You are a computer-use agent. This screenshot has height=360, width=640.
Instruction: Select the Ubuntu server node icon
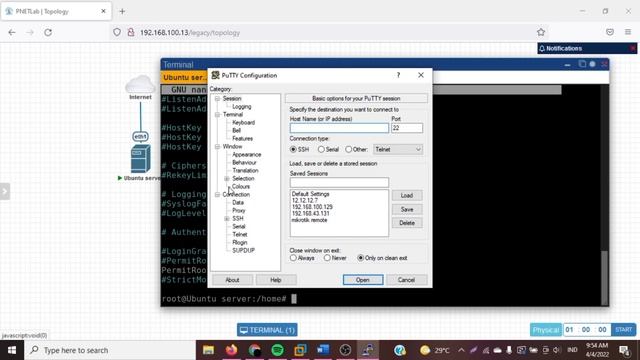[x=140, y=159]
